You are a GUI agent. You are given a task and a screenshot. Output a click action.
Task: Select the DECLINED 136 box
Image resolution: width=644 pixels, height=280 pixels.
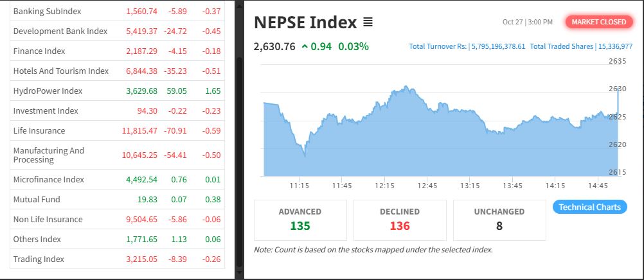[x=400, y=220]
